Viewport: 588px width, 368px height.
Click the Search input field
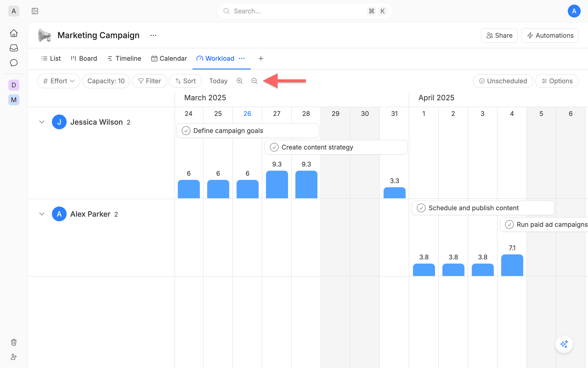(x=305, y=11)
